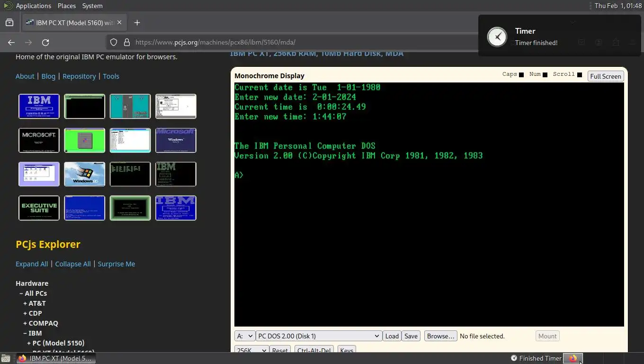Viewport: 644px width, 364px height.
Task: Click inside the monochrome DOS display
Action: coord(429,204)
